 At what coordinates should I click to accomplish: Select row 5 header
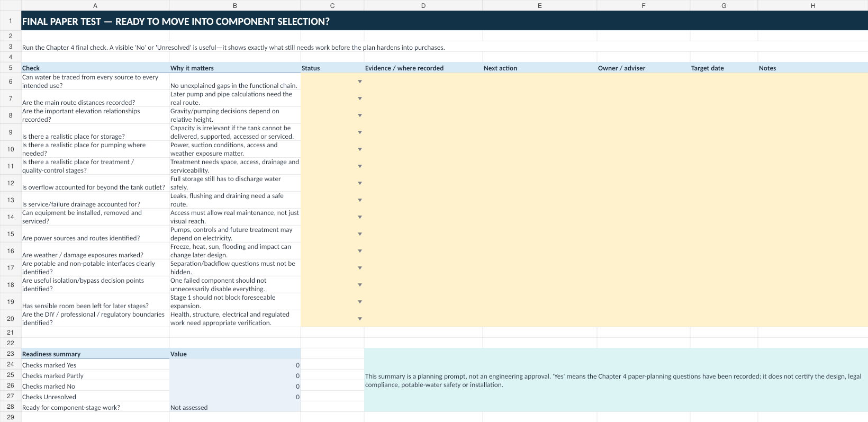(x=11, y=68)
